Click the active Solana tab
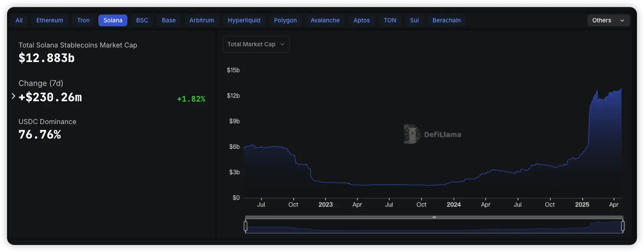This screenshot has width=644, height=252. [113, 20]
